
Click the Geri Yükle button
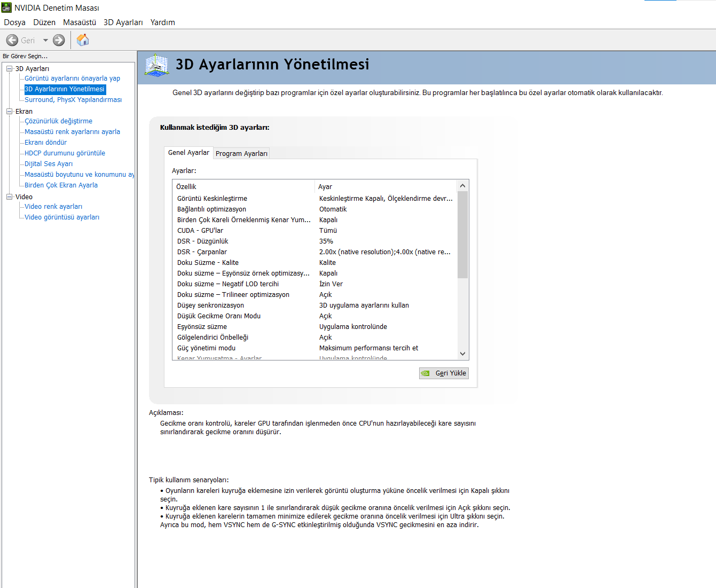point(444,373)
